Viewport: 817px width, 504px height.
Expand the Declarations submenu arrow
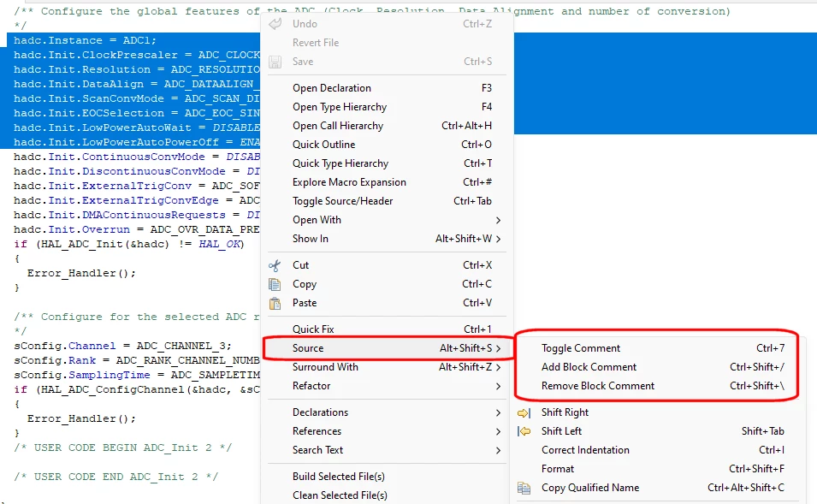click(498, 412)
